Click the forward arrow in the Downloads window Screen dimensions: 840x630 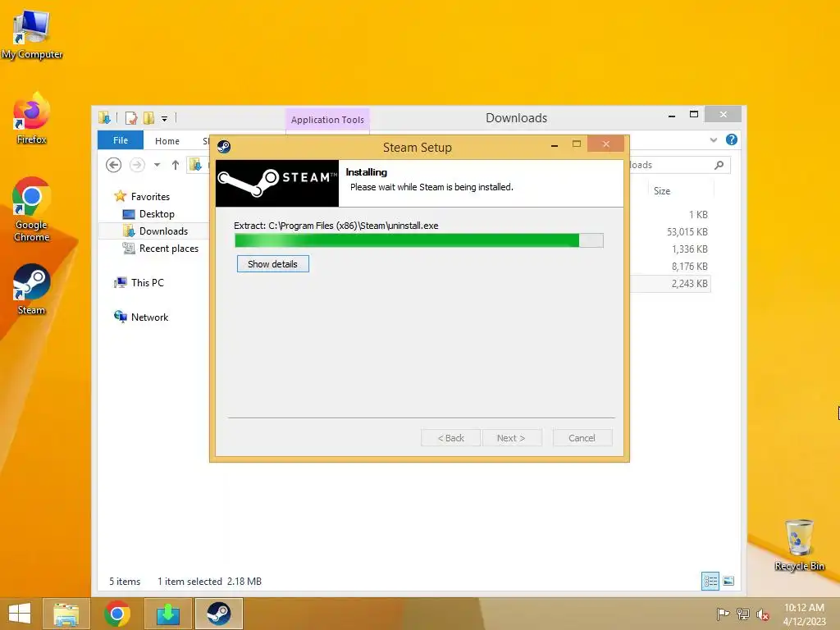tap(137, 165)
